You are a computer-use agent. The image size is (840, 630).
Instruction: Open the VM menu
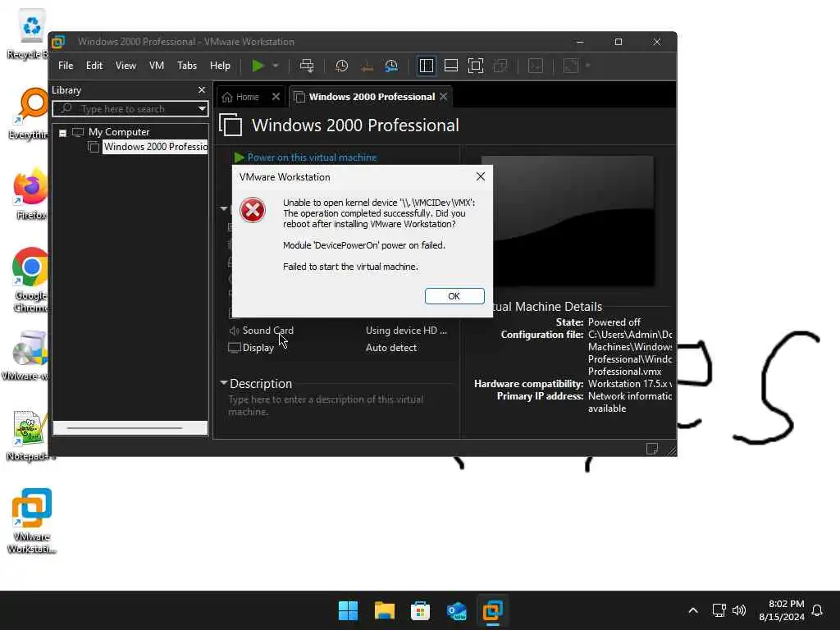coord(157,66)
